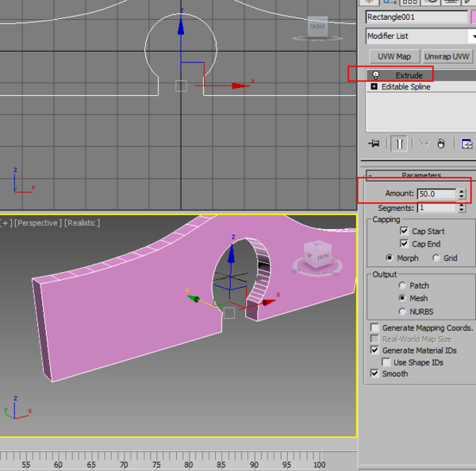The height and width of the screenshot is (471, 476).
Task: Choose NURBS output type
Action: [402, 312]
